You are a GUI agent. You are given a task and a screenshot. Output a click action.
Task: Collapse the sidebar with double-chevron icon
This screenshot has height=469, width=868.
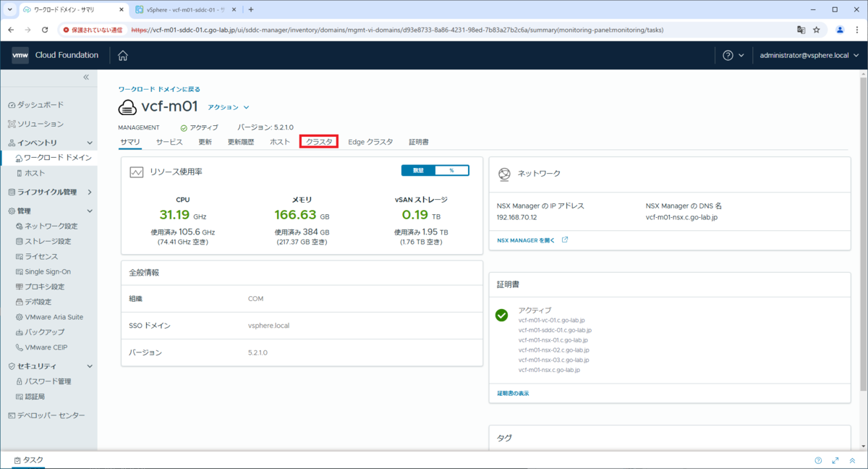85,77
